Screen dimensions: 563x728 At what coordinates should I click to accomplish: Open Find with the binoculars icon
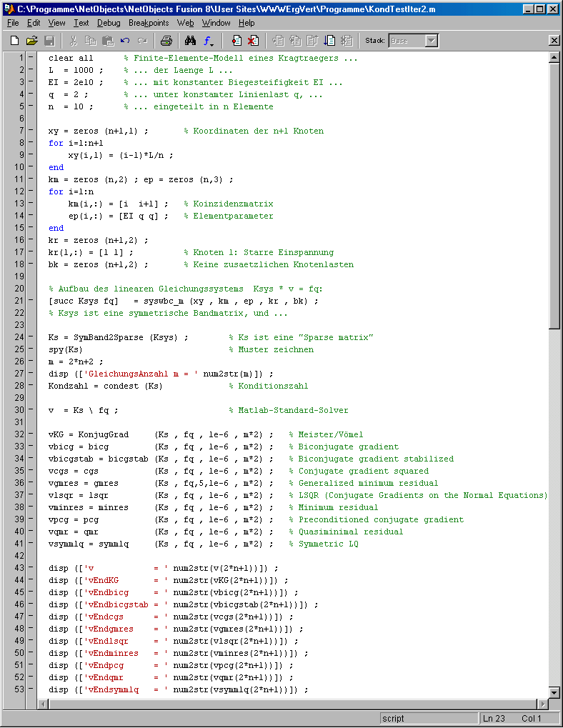[191, 41]
